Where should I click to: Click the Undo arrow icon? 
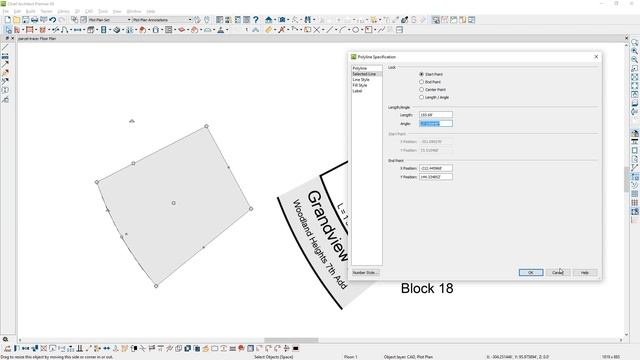pyautogui.click(x=52, y=20)
